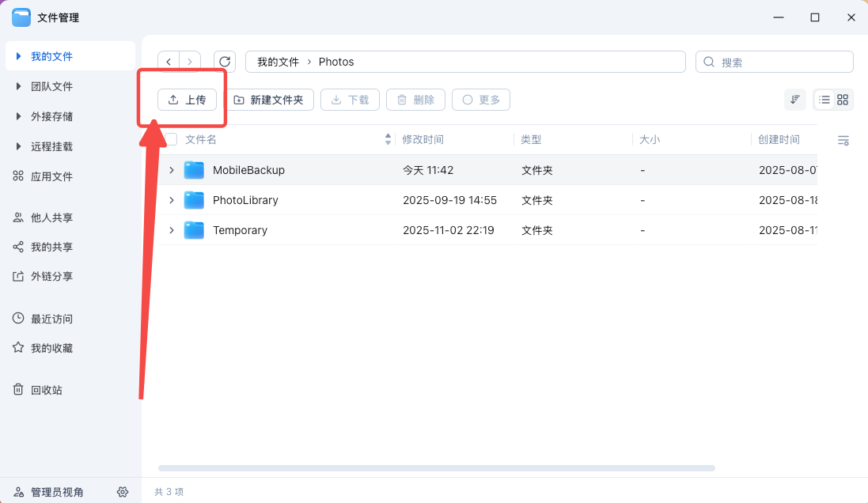Sort by 大小 column header

[650, 139]
